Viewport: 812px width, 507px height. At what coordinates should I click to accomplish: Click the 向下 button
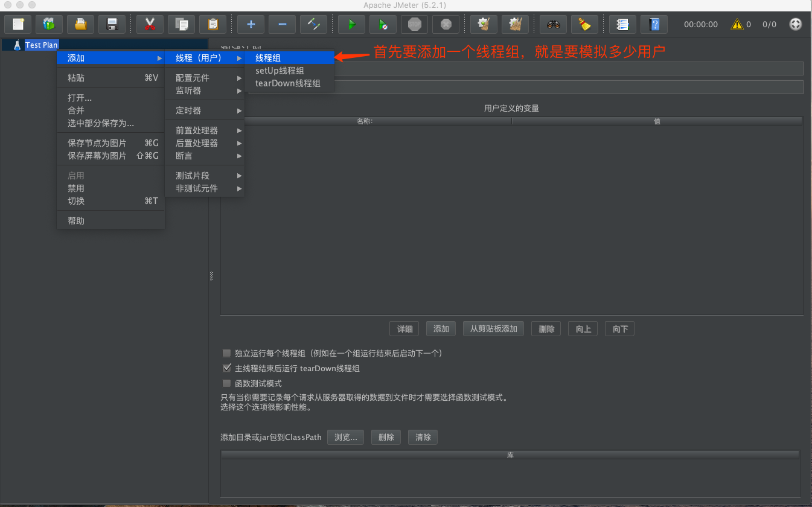point(620,329)
